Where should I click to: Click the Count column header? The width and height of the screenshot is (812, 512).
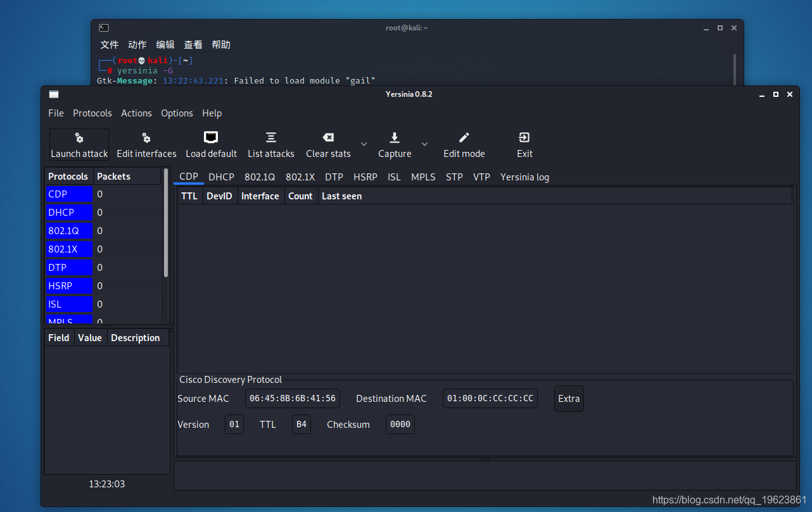(x=301, y=196)
